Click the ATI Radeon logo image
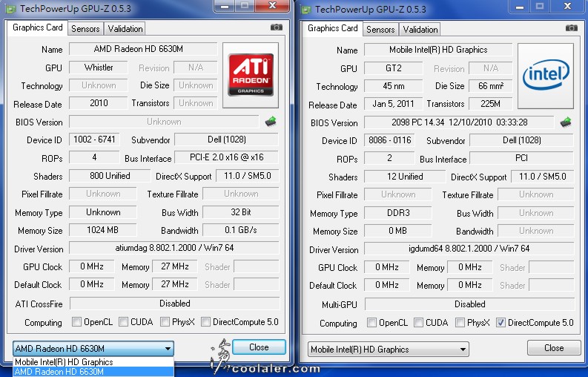The height and width of the screenshot is (377, 588). [251, 75]
